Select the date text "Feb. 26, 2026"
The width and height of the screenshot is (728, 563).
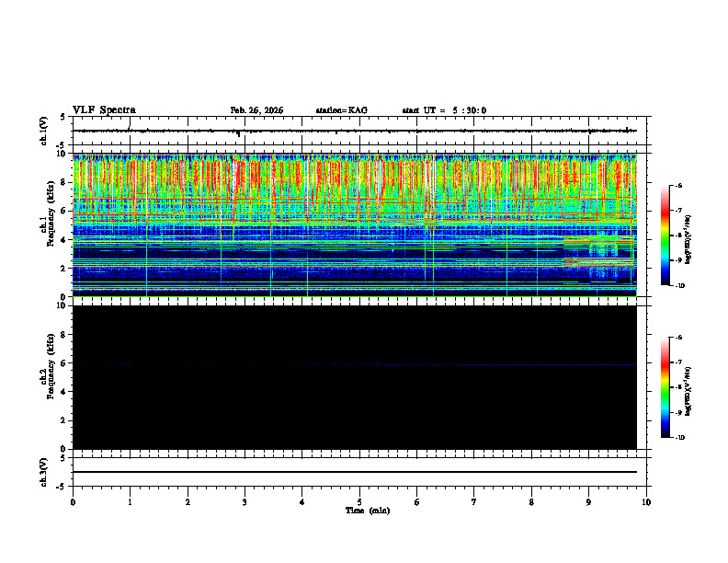(256, 110)
